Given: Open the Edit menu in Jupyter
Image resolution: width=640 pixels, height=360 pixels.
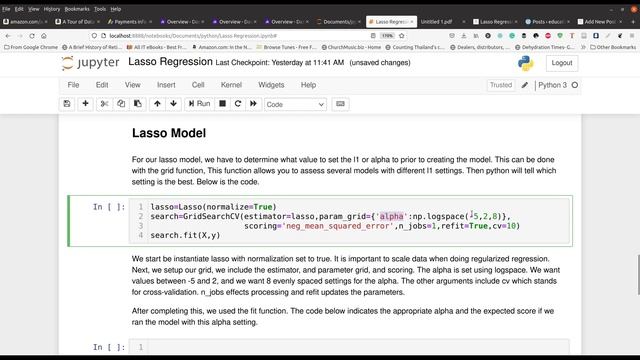Looking at the screenshot, I should 102,85.
